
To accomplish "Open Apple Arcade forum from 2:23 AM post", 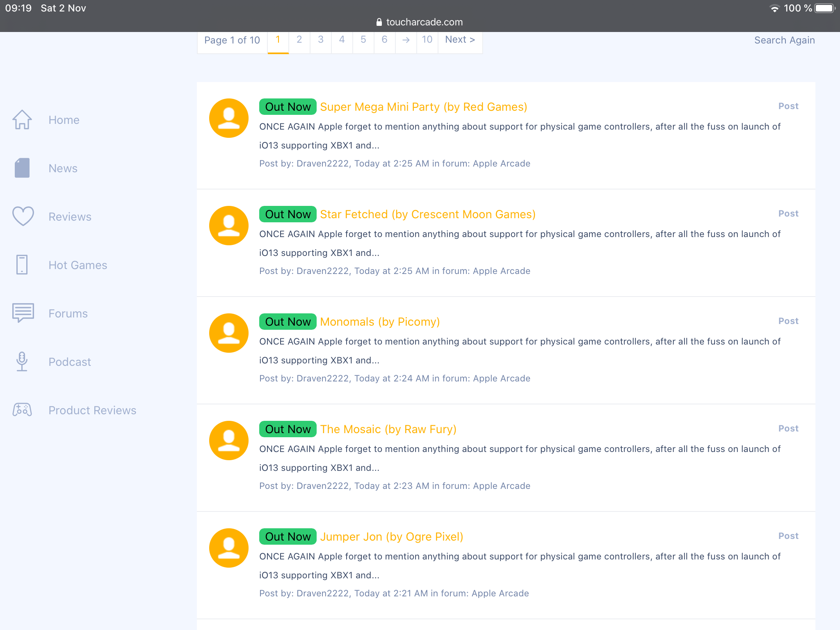I will tap(502, 486).
